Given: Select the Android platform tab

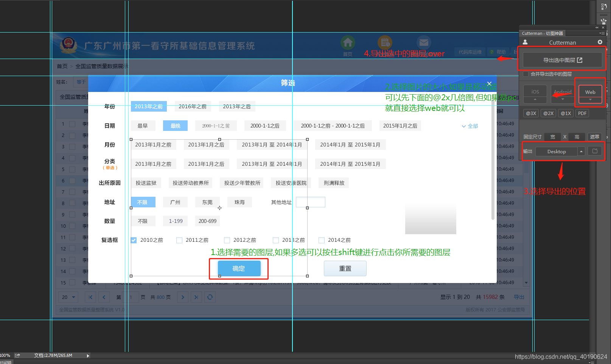Looking at the screenshot, I should click(x=563, y=91).
